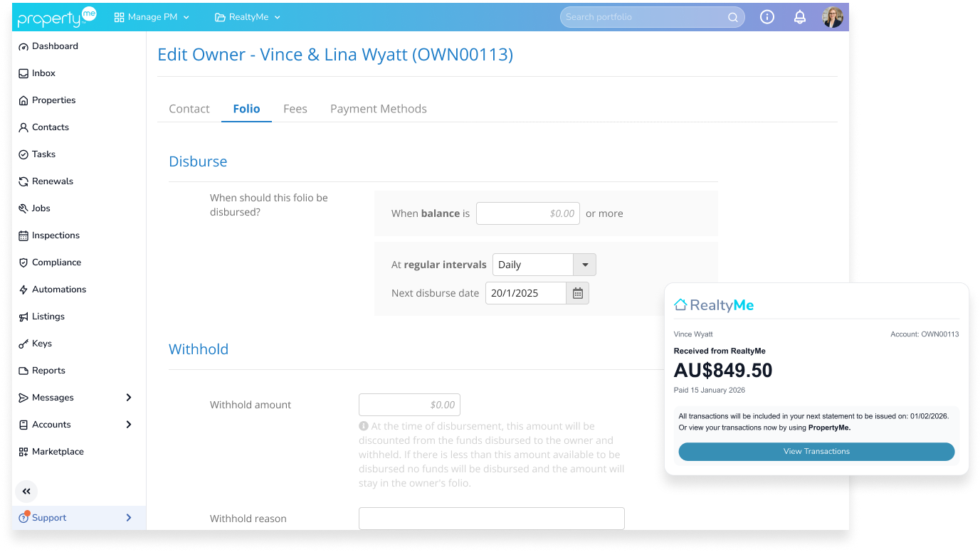The height and width of the screenshot is (552, 980).
Task: Expand the Manage PM dropdown
Action: 152,17
